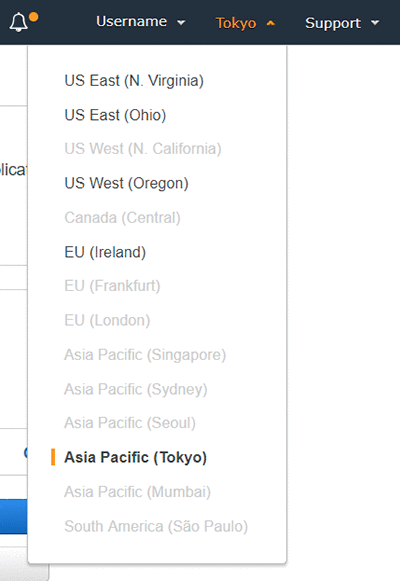Click the selected Asia Pacific (Tokyo) entry

[x=136, y=458]
